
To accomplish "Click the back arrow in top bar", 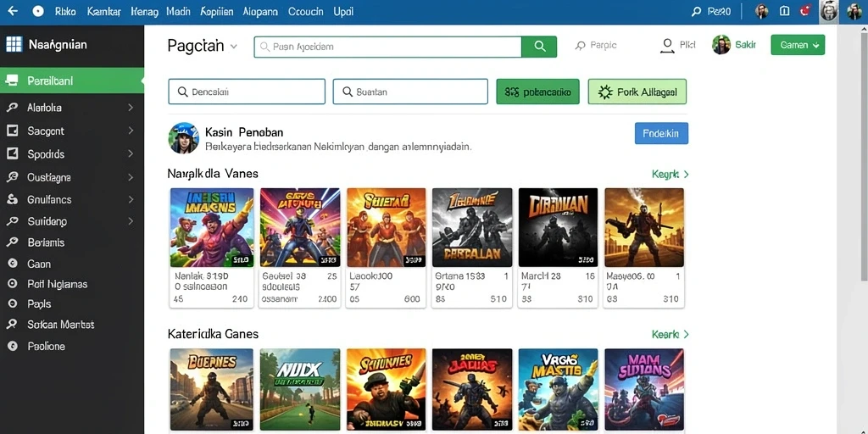I will [13, 11].
